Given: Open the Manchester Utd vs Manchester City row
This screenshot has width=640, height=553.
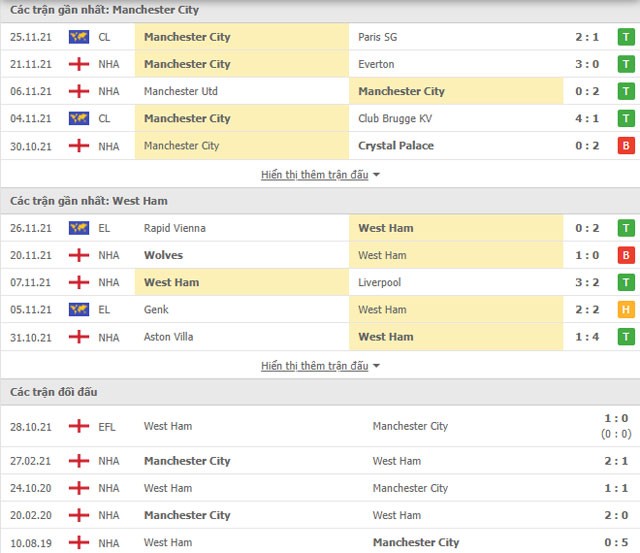Looking at the screenshot, I should tap(320, 91).
